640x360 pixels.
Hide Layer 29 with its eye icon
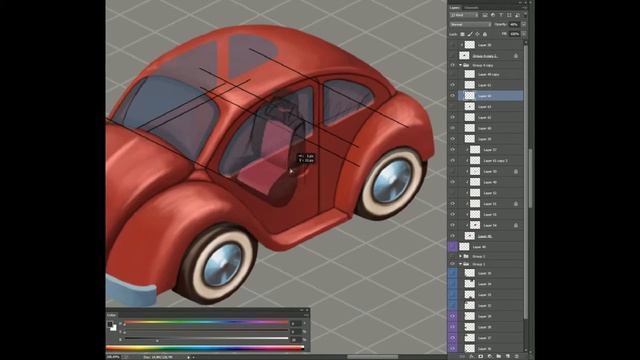(453, 316)
